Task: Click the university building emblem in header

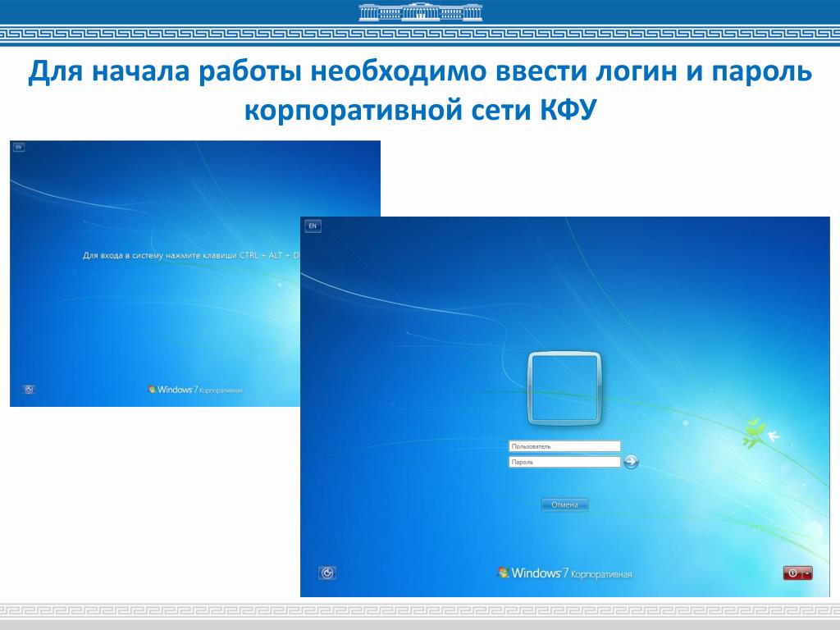Action: pyautogui.click(x=421, y=11)
